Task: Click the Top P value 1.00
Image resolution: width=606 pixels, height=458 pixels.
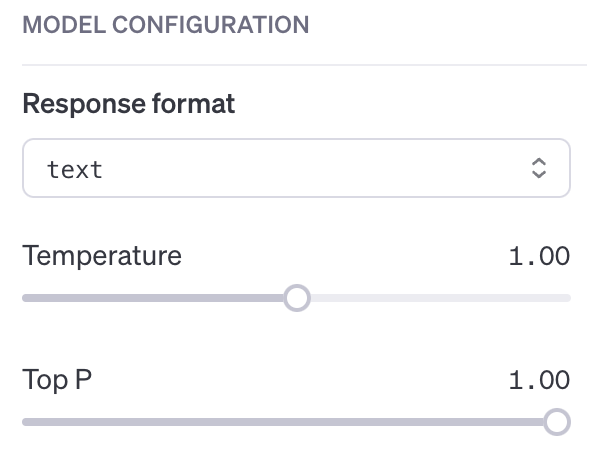Action: click(x=539, y=380)
